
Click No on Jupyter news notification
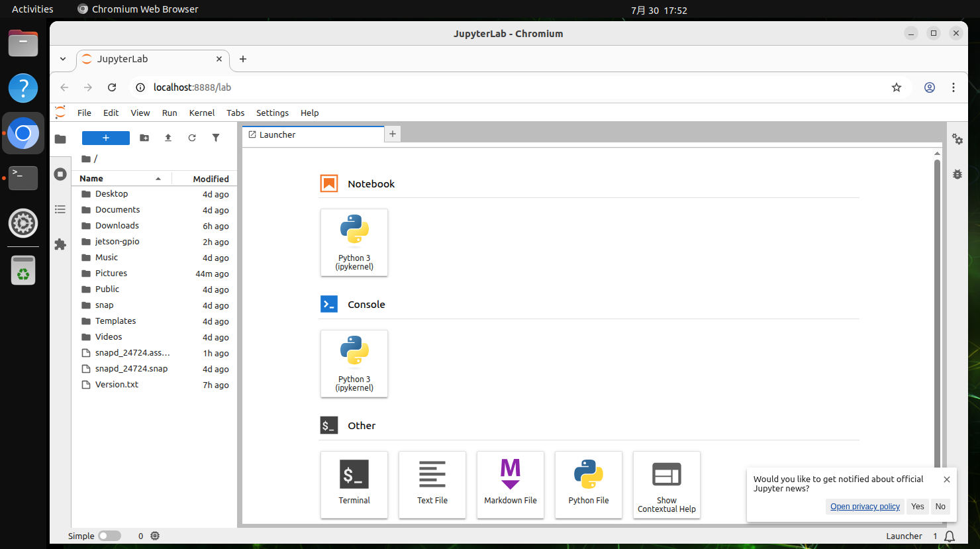pos(940,507)
